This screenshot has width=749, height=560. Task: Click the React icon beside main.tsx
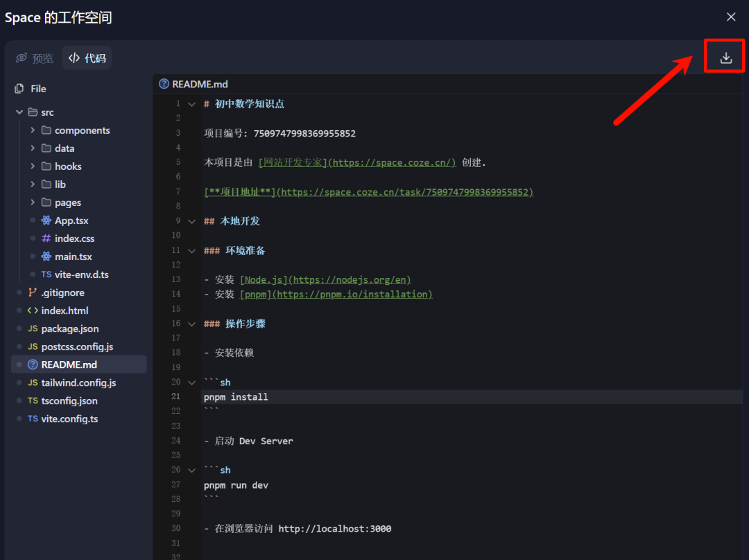[46, 256]
